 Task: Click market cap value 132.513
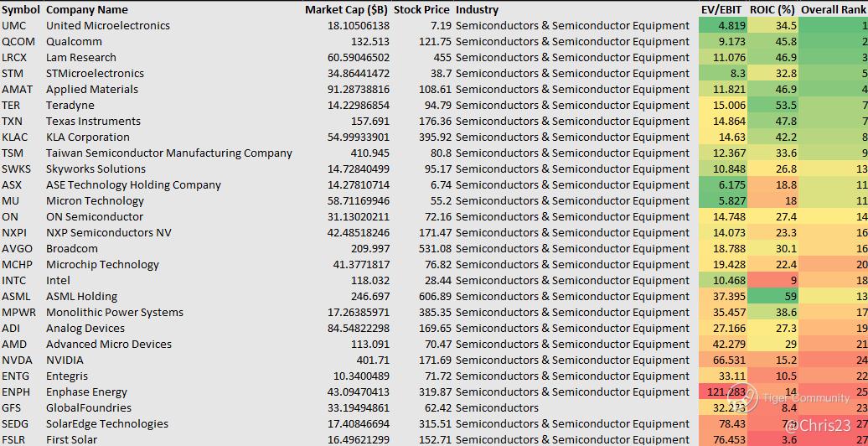[x=370, y=42]
